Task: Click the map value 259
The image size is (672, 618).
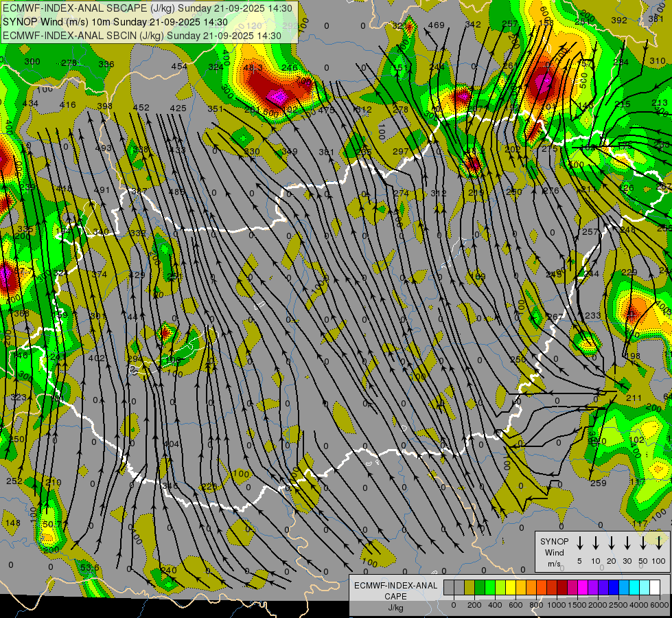Action: coord(599,483)
